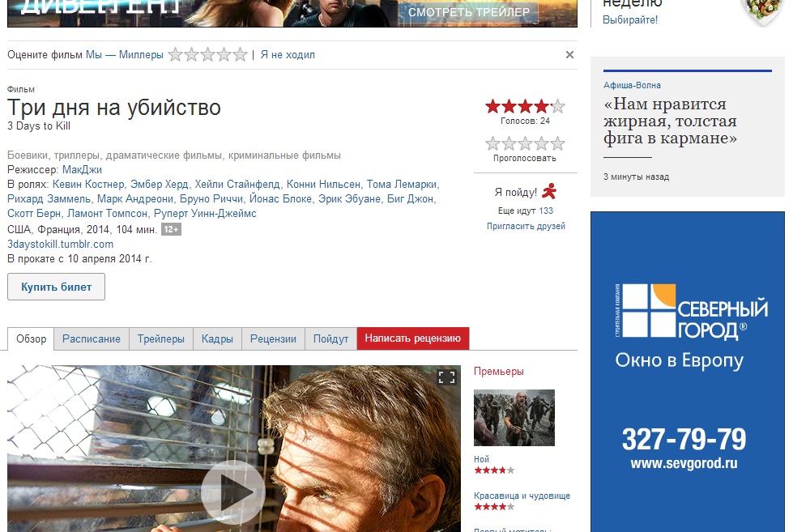Expand the trailer to fullscreen
This screenshot has height=532, width=793.
click(446, 377)
